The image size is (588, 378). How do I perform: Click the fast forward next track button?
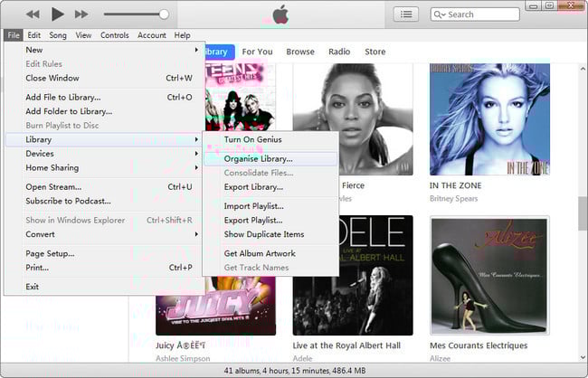[x=81, y=14]
